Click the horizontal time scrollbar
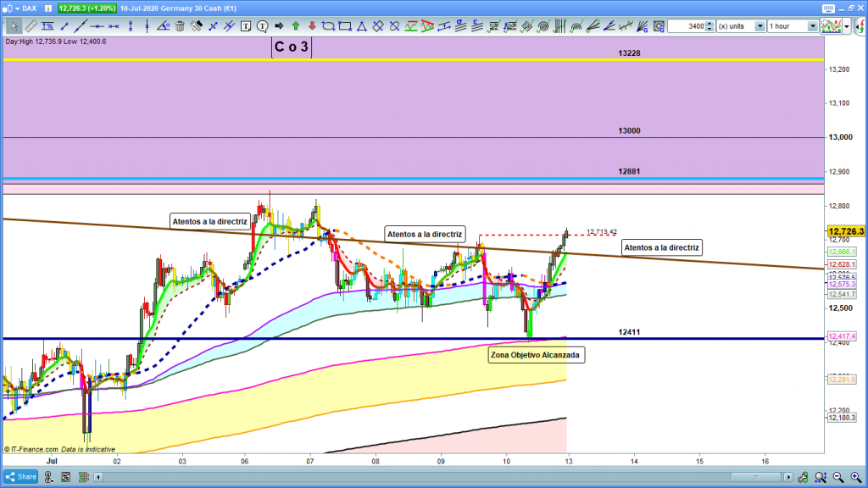Viewport: 868px width, 488px height. tap(424, 477)
